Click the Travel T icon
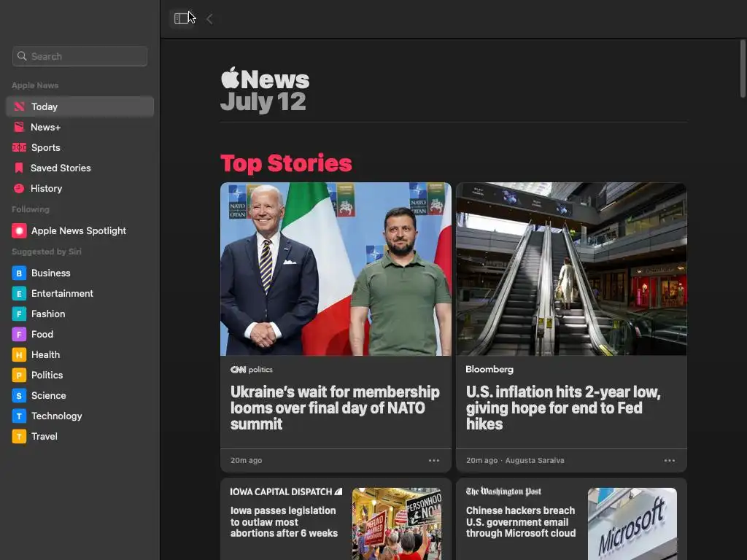Viewport: 747px width, 560px height. pos(19,437)
